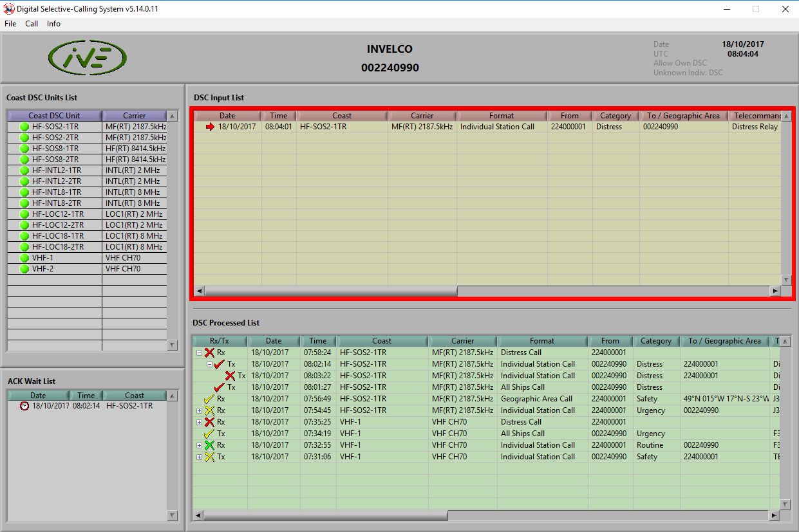Click the IVE company logo
The width and height of the screenshot is (799, 532).
pyautogui.click(x=87, y=58)
